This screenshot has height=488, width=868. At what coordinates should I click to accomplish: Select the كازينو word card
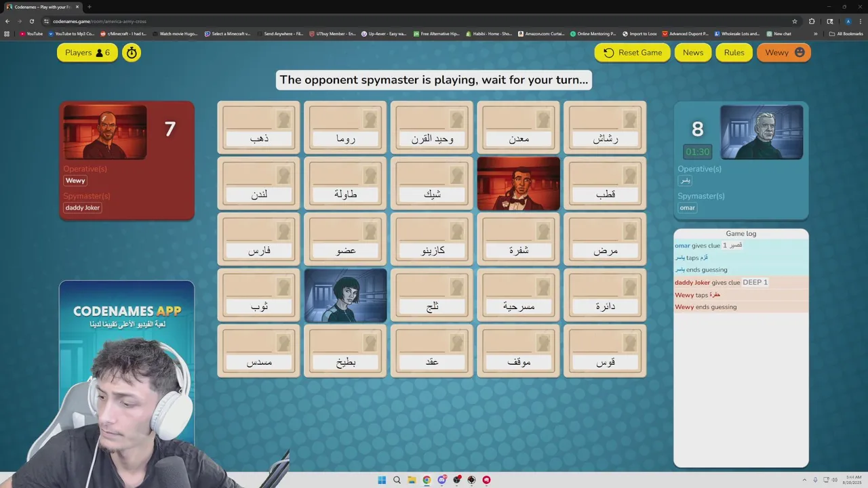[432, 239]
